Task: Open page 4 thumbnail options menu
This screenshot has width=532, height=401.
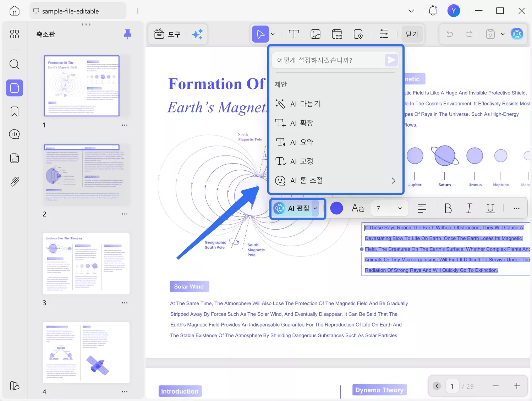Action: coord(125,392)
